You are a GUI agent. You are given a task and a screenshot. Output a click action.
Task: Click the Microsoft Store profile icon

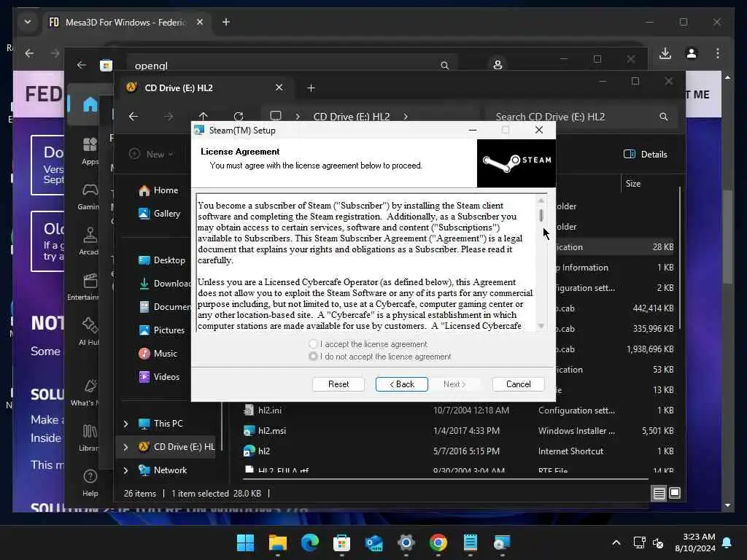pos(498,65)
